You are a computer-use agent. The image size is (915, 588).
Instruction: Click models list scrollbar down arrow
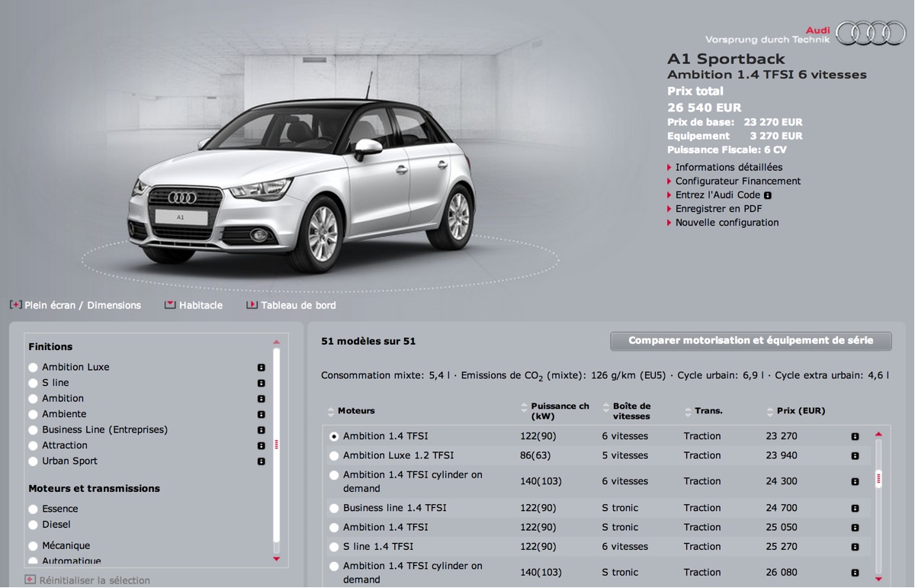[878, 579]
